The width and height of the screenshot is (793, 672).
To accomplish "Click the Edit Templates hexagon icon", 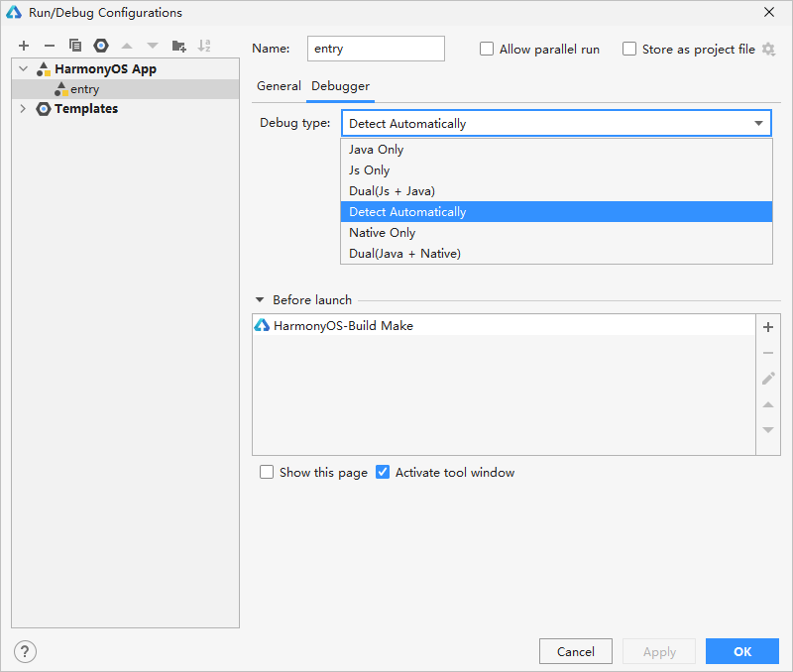I will point(101,46).
